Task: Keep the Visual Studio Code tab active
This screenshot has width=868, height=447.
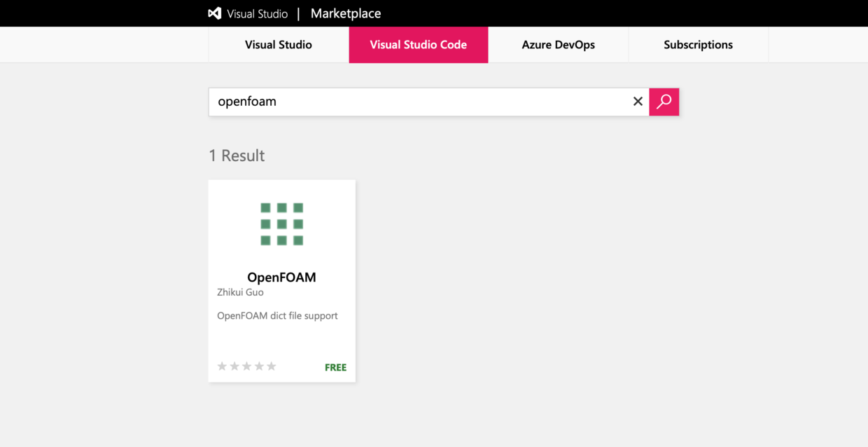Action: [x=418, y=44]
